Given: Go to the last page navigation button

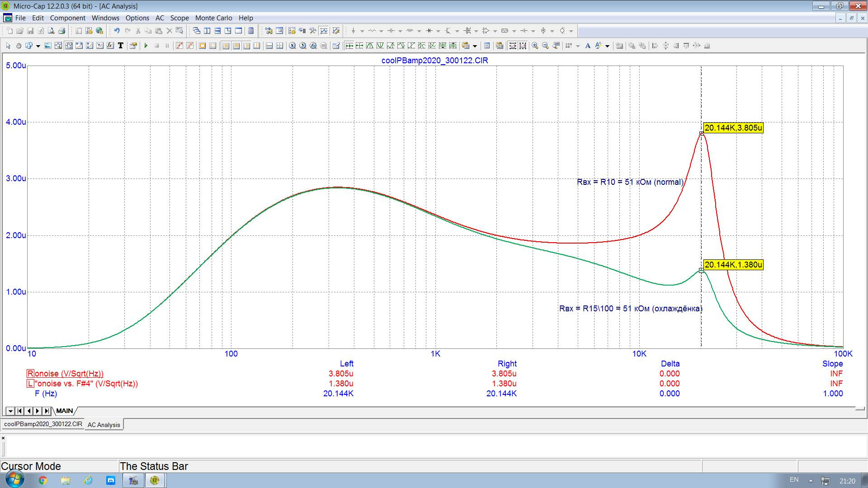Looking at the screenshot, I should (x=47, y=411).
